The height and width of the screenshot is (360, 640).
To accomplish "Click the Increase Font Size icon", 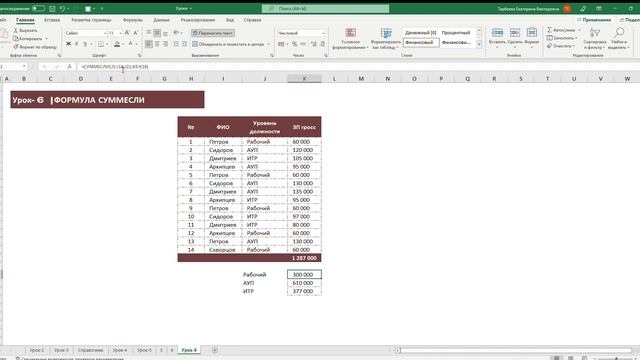I will pyautogui.click(x=127, y=33).
